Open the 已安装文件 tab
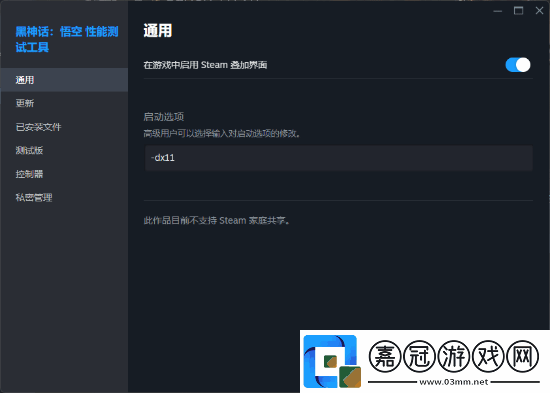The image size is (550, 393). click(x=64, y=127)
